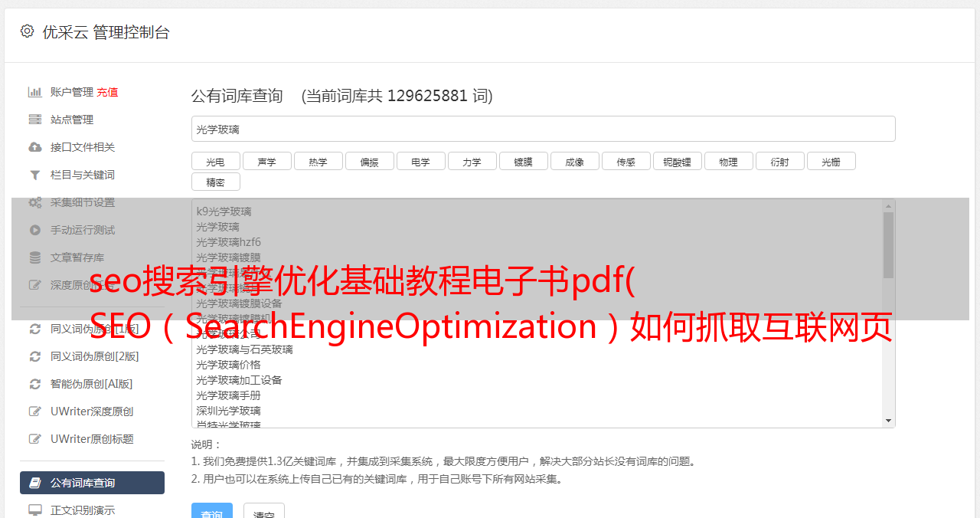Select the 声学 tag button
Screen dimensions: 980x518
266,161
